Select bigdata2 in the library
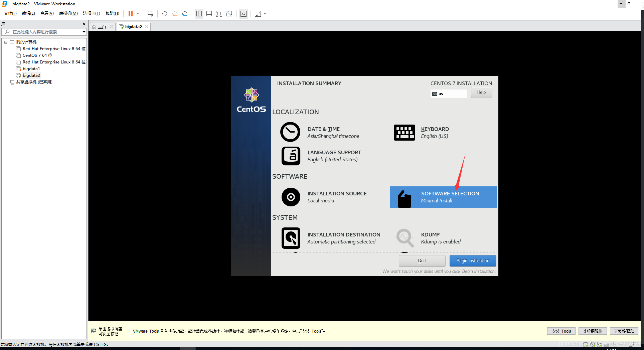This screenshot has width=644, height=350. point(31,75)
